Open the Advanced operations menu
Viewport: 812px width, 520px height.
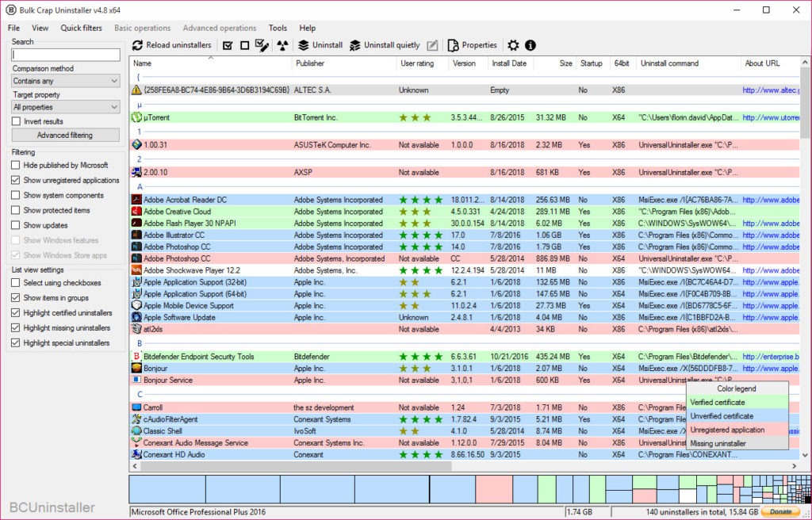220,28
